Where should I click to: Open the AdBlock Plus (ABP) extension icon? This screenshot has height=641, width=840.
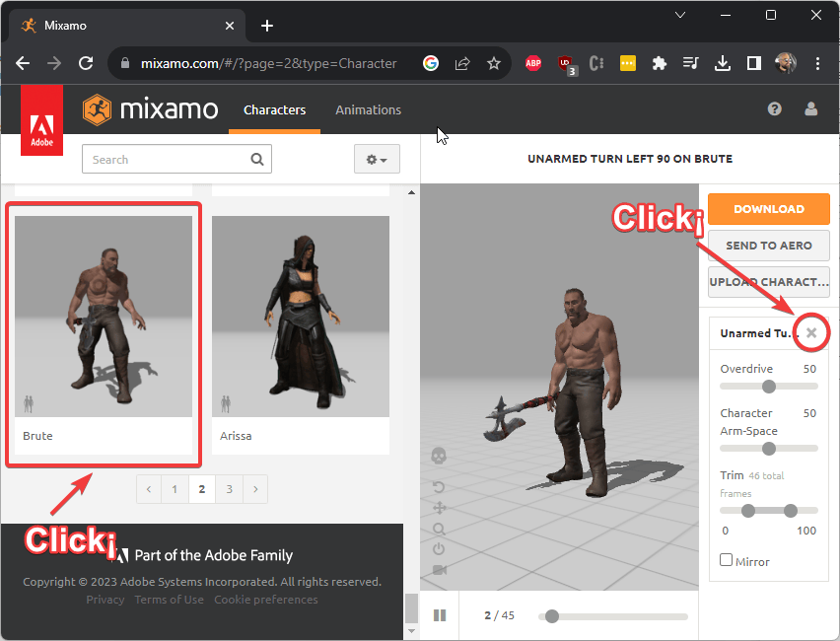click(533, 63)
